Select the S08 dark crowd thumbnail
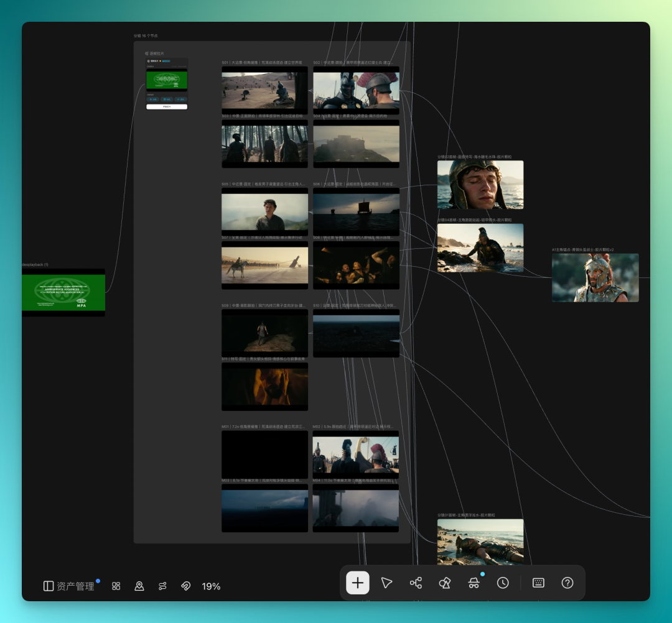The image size is (672, 623). point(356,265)
